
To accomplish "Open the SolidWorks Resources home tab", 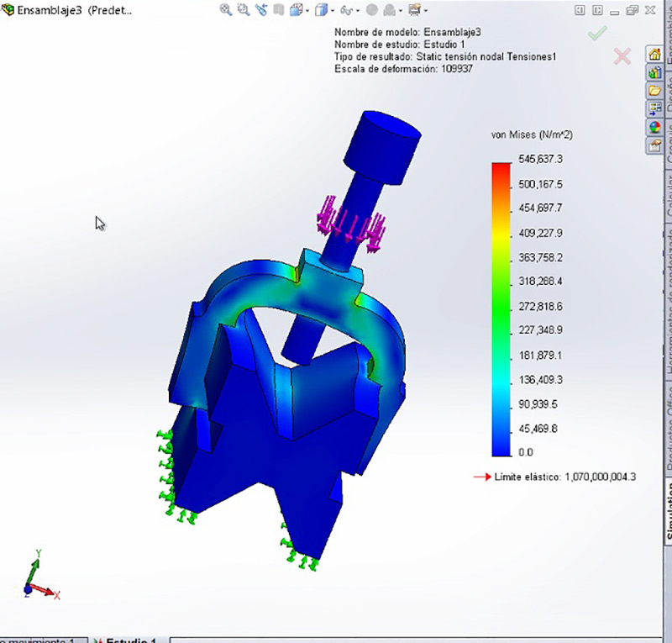I will pos(654,54).
